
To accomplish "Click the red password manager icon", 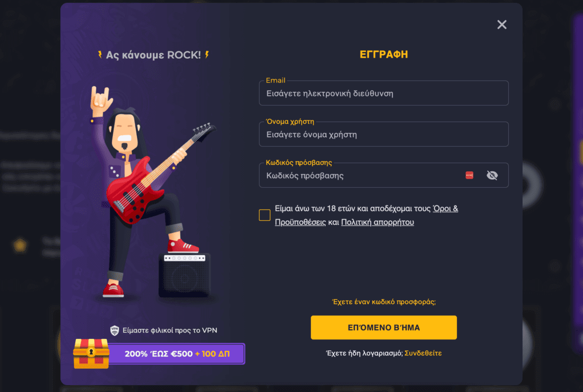I will (469, 175).
